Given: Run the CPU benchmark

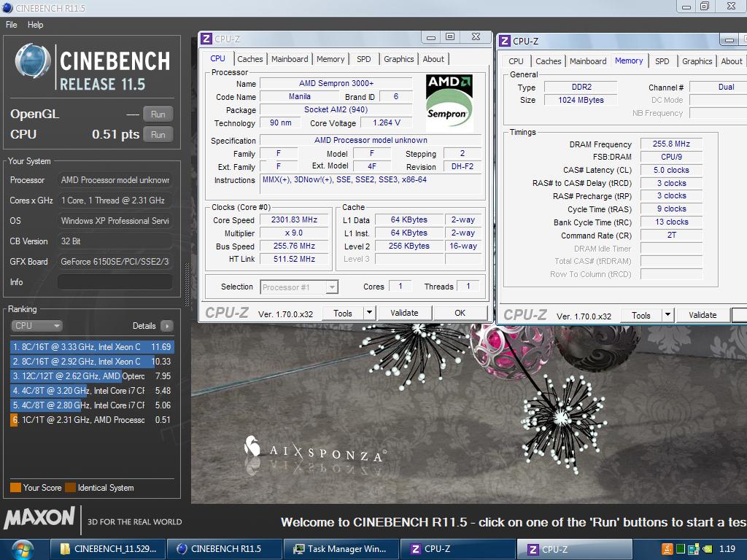Looking at the screenshot, I should click(x=158, y=135).
